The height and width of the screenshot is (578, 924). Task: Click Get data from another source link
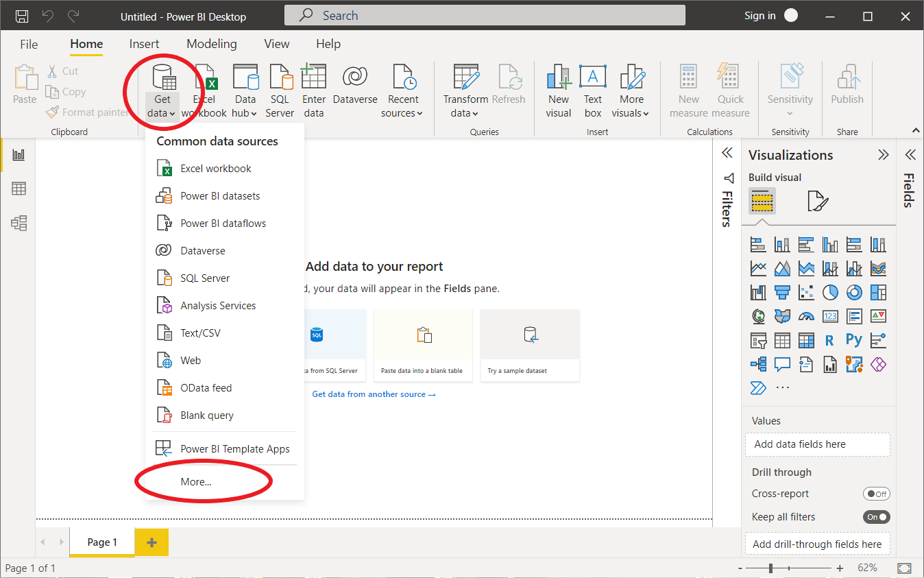pyautogui.click(x=374, y=394)
